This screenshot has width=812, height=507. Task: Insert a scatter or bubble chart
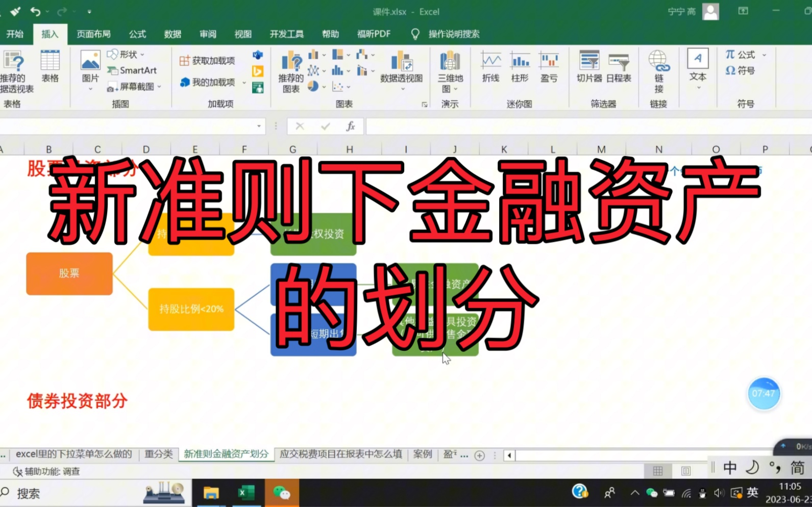[341, 87]
